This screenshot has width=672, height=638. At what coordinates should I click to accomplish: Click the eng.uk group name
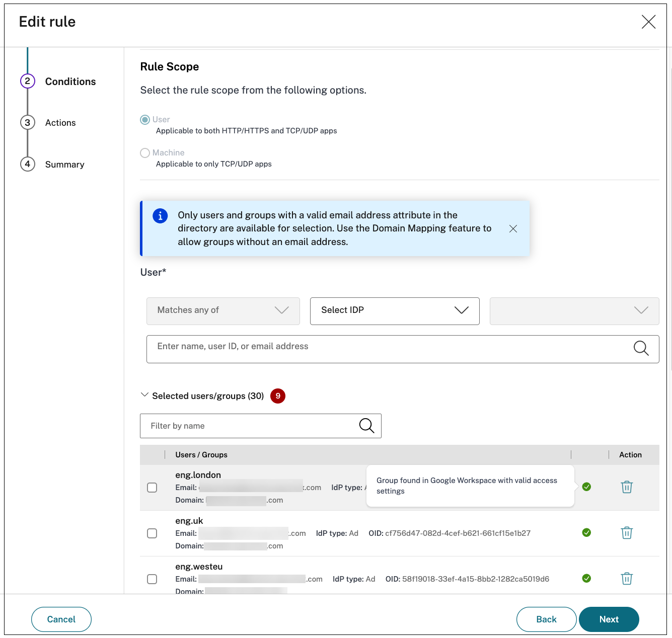click(189, 521)
